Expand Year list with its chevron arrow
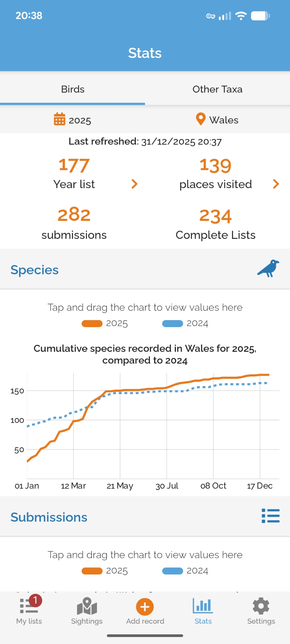The width and height of the screenshot is (290, 644). [x=135, y=184]
